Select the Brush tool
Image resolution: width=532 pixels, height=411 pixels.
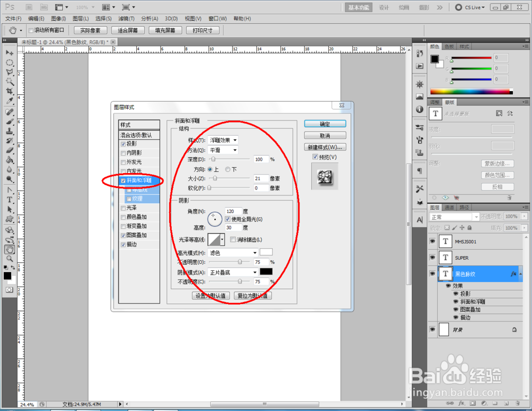click(x=10, y=121)
